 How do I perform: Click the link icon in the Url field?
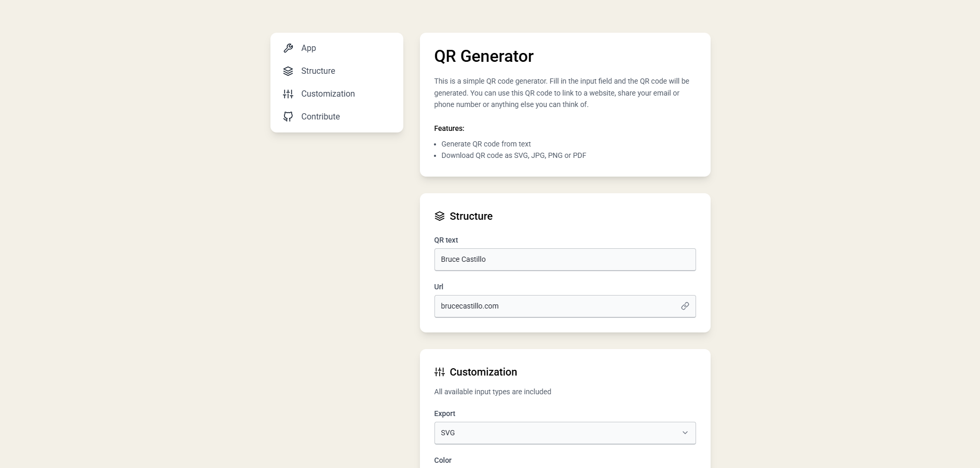685,306
